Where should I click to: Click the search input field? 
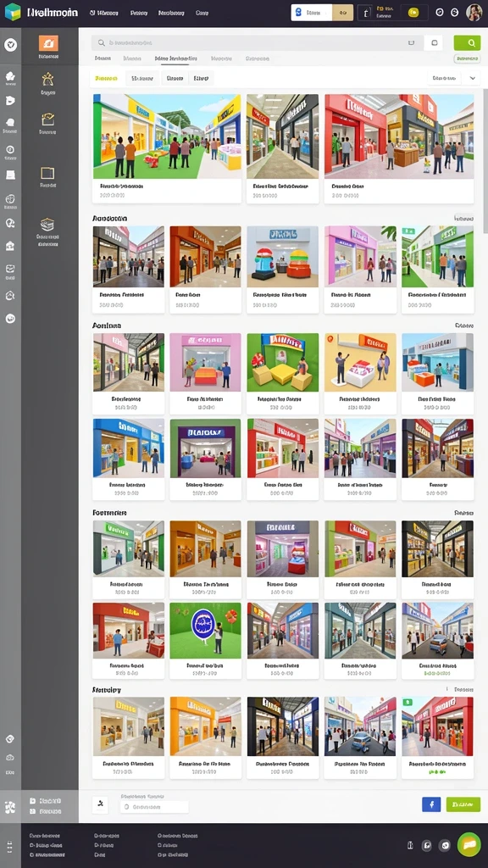258,42
